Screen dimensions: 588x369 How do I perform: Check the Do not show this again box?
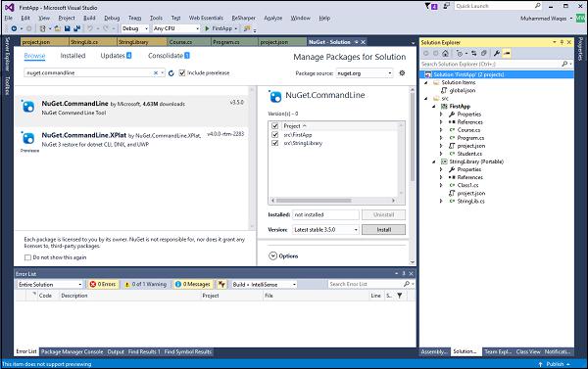tap(27, 257)
